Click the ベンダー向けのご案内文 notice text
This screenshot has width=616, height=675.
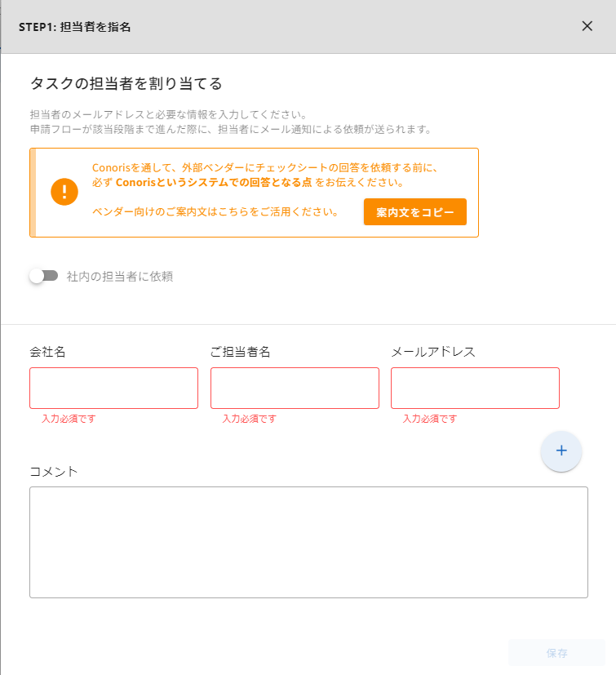(215, 211)
